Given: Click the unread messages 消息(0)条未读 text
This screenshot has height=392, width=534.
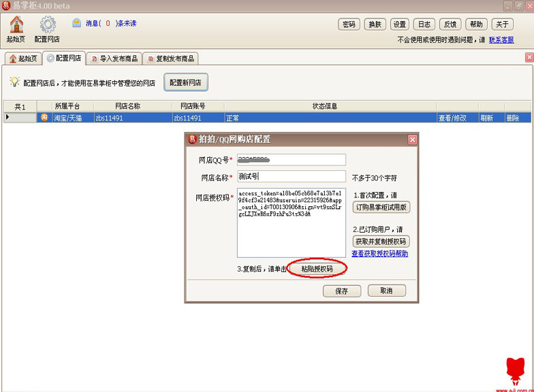Looking at the screenshot, I should 110,23.
